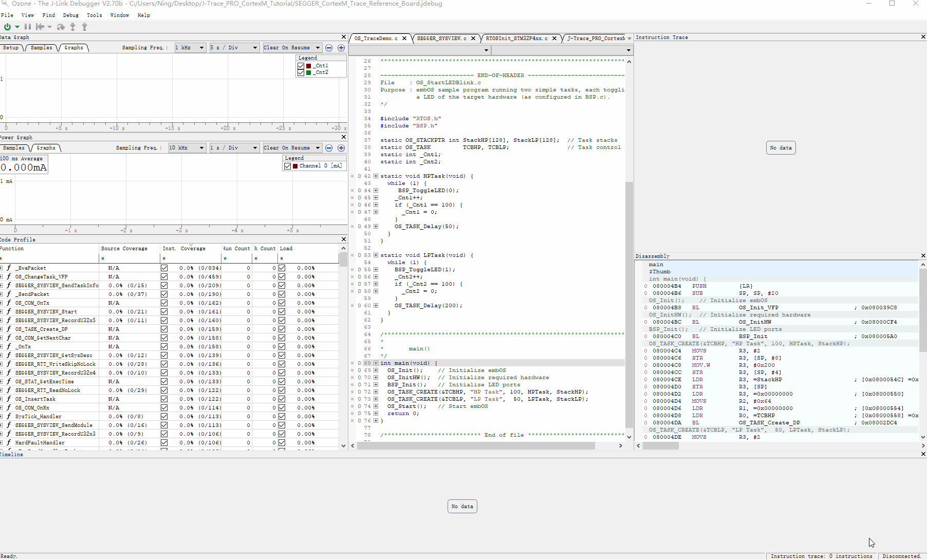
Task: Switch to SEGGER_SYSVIEW.c editor tab
Action: [x=441, y=39]
